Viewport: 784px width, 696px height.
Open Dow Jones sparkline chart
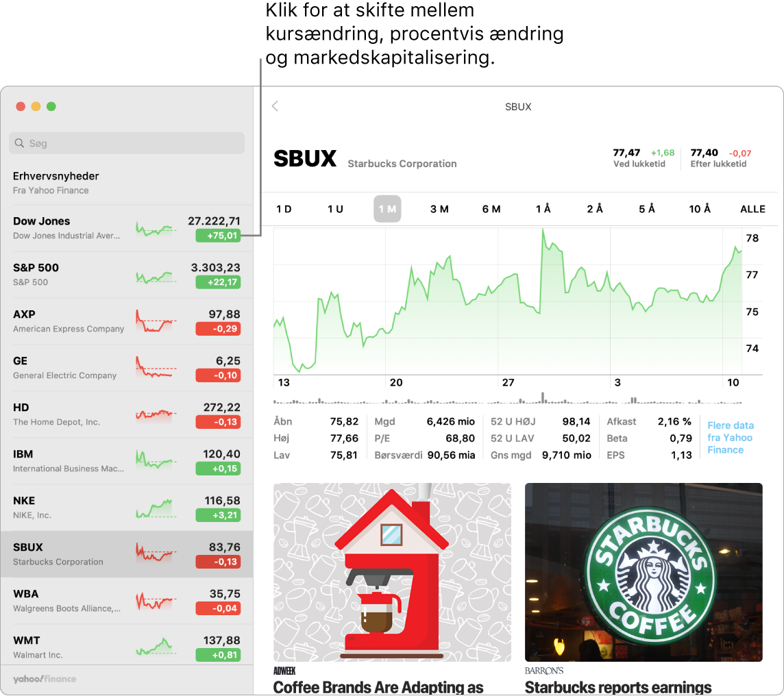(x=156, y=229)
